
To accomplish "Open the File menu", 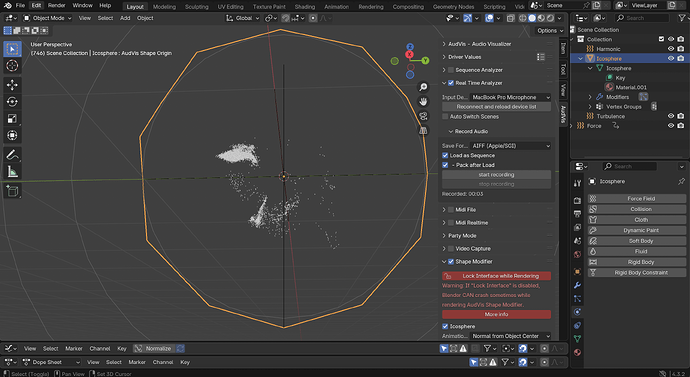I will tap(20, 5).
